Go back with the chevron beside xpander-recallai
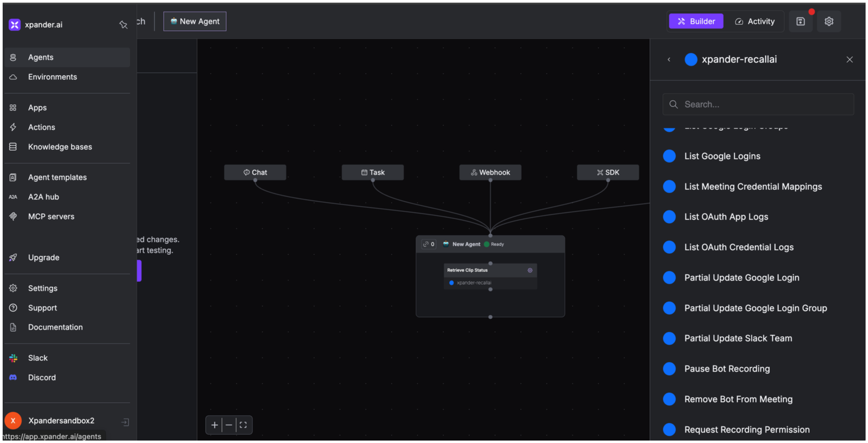This screenshot has height=443, width=868. (x=669, y=60)
